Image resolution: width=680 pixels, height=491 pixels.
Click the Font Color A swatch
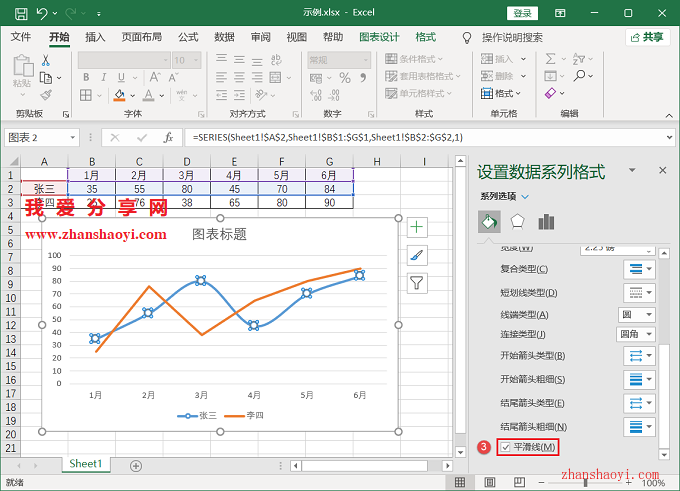point(149,95)
